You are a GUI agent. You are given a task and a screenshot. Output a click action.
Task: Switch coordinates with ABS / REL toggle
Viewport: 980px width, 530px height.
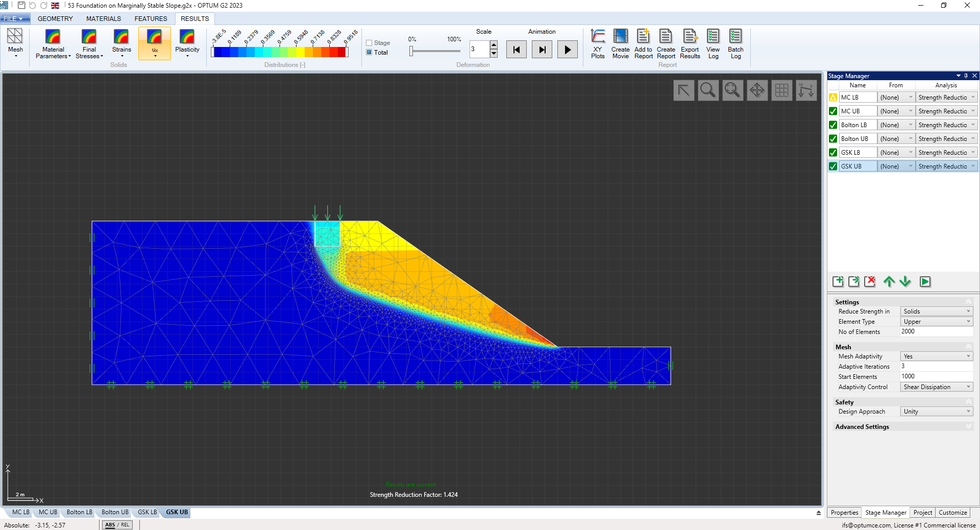tap(118, 525)
